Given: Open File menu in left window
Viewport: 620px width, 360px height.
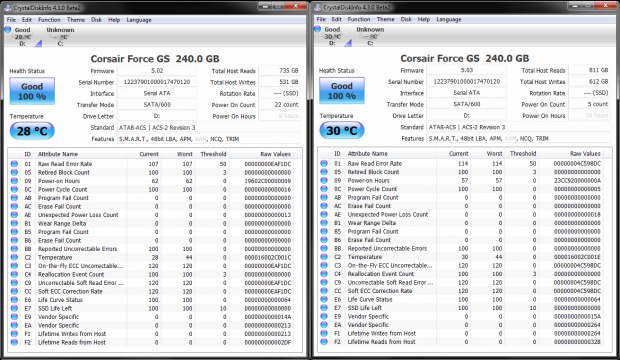Looking at the screenshot, I should (11, 20).
